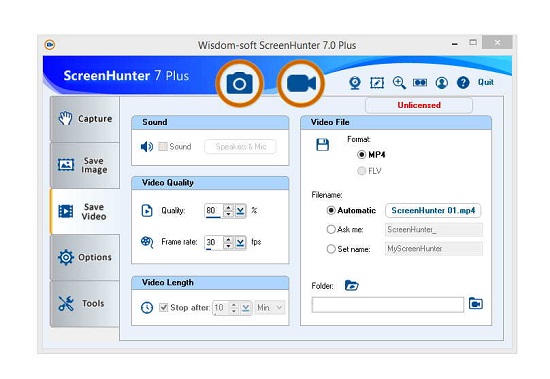
Task: Click the clock icon in Video Length
Action: pos(147,308)
